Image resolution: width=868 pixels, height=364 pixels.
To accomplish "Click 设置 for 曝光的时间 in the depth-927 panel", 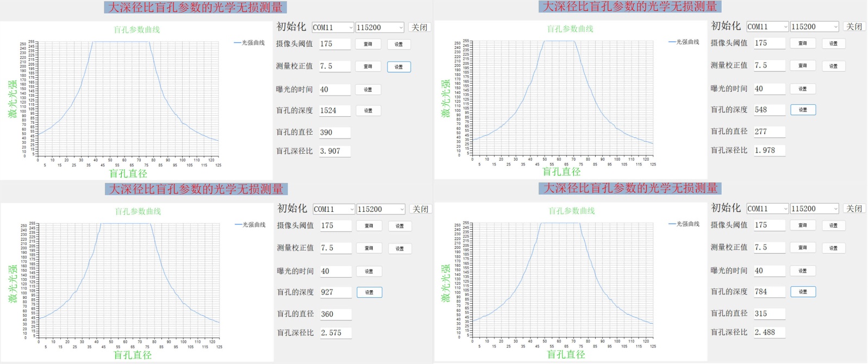I will (369, 271).
